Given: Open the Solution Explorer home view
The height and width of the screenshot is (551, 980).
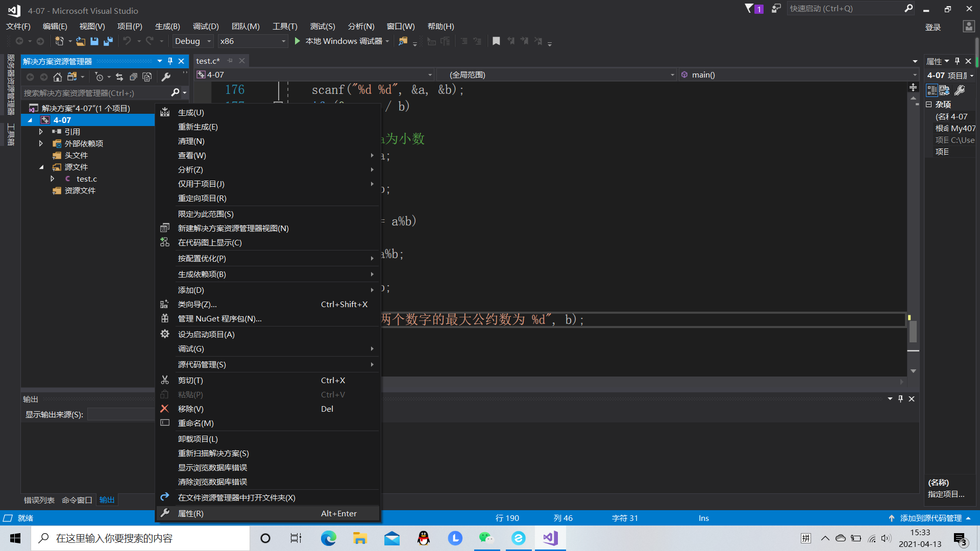Looking at the screenshot, I should (x=57, y=77).
